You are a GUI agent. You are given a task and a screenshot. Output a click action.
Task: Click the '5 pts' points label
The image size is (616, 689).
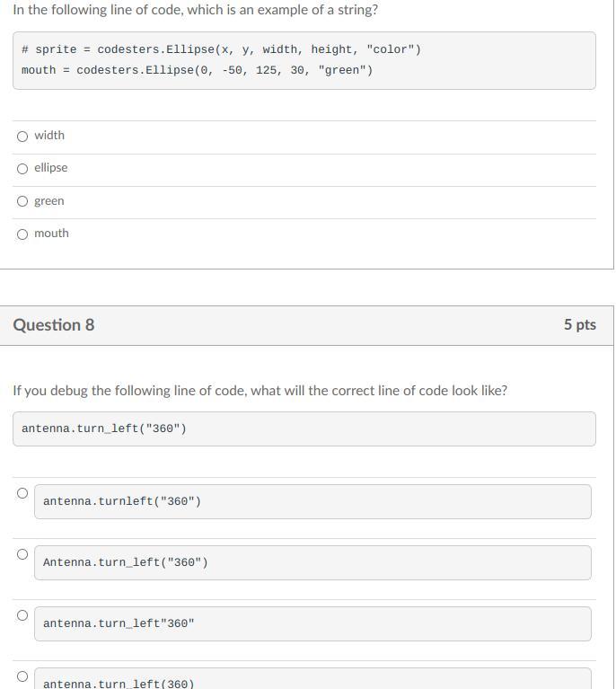pyautogui.click(x=579, y=325)
